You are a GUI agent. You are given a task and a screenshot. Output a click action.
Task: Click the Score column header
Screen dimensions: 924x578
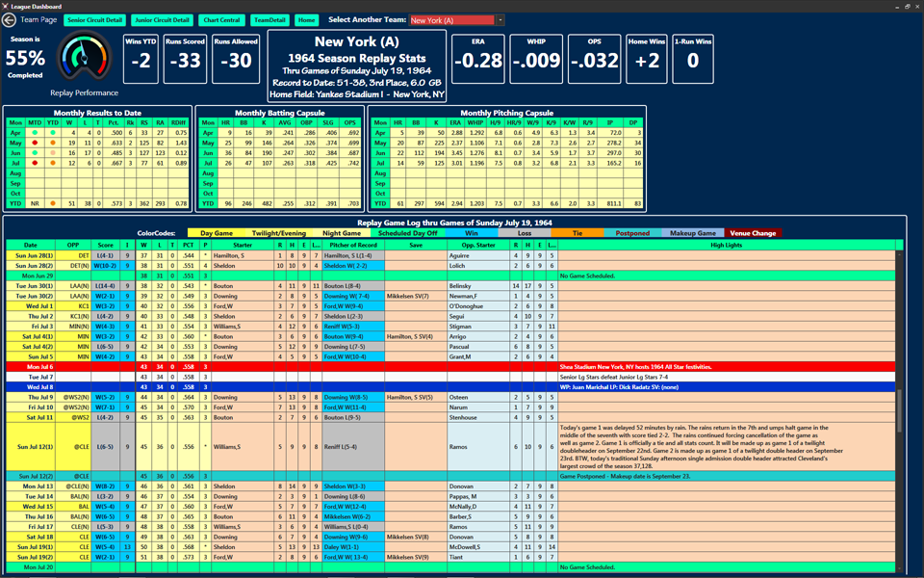(106, 245)
